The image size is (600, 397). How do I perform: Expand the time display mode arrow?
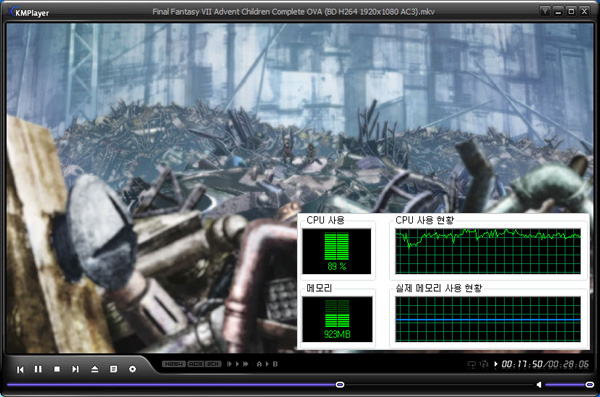[496, 364]
